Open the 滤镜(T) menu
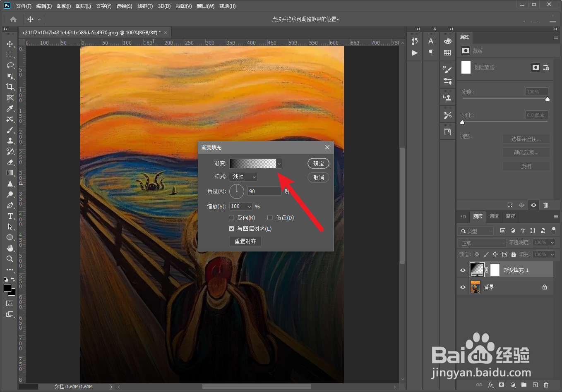This screenshot has width=562, height=392. (x=145, y=6)
